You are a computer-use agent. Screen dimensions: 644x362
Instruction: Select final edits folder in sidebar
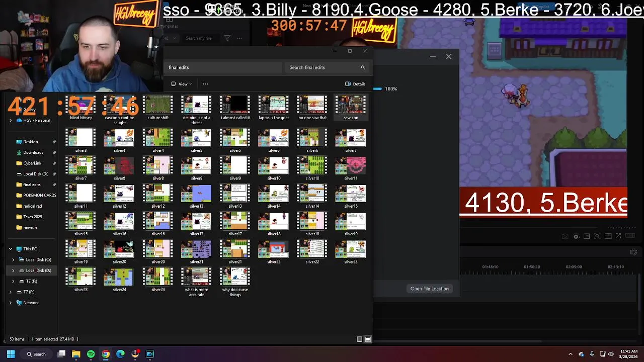[32, 185]
